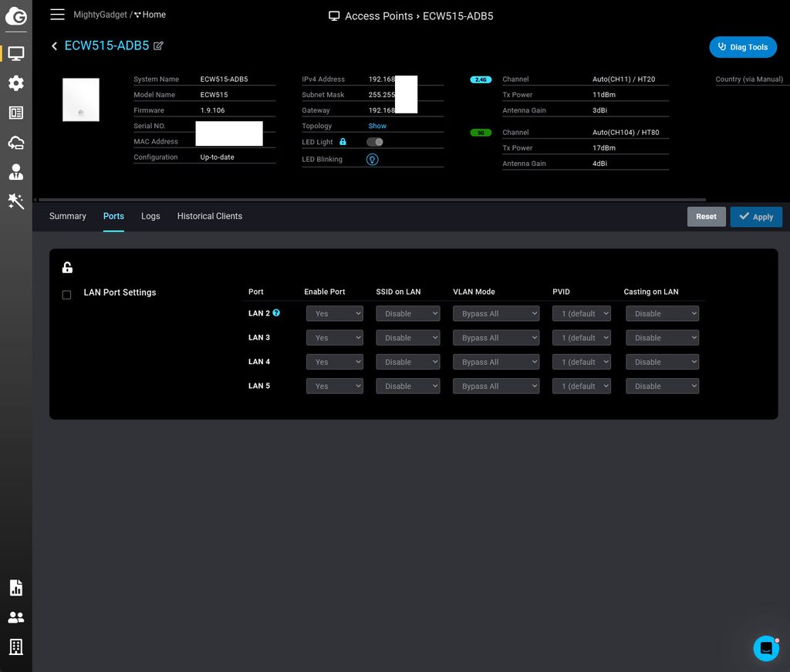Open the user account icon in sidebar
Image resolution: width=790 pixels, height=672 pixels.
[x=16, y=172]
